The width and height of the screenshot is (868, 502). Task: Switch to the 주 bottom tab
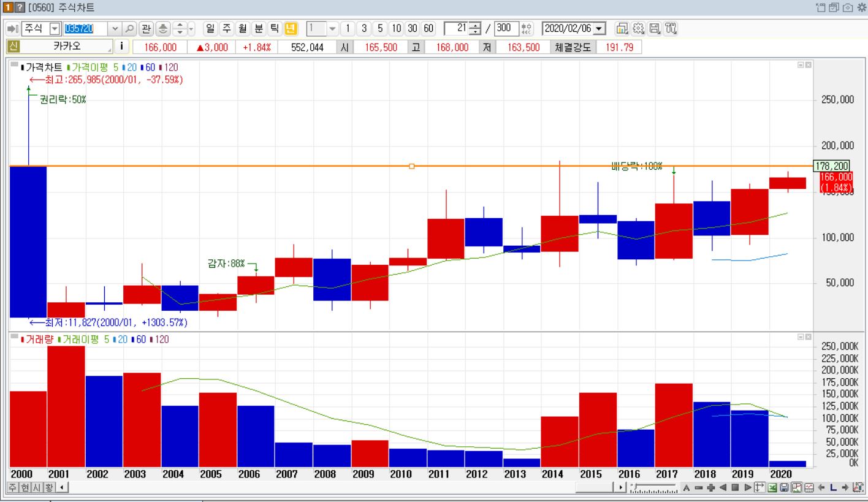(12, 489)
